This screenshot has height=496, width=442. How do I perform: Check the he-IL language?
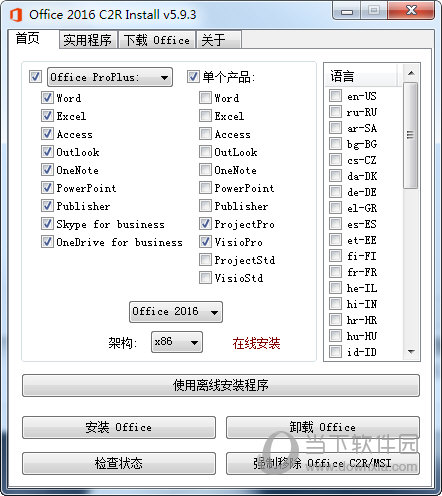pos(335,287)
